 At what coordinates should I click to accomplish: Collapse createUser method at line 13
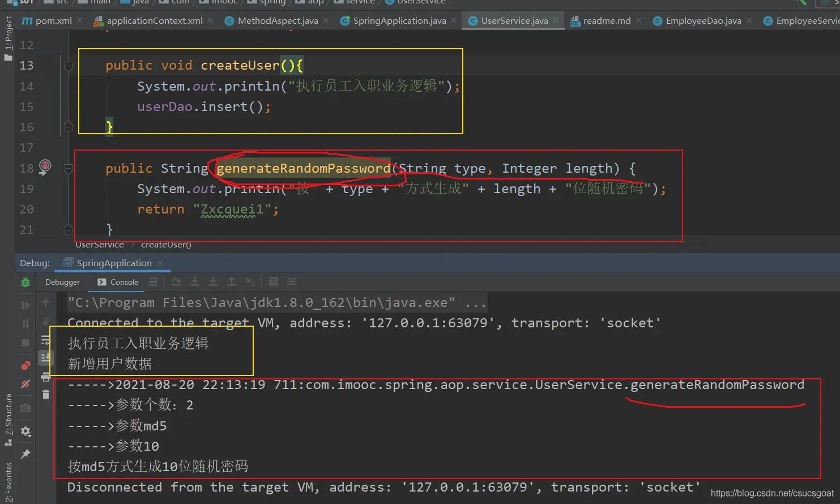pos(69,66)
